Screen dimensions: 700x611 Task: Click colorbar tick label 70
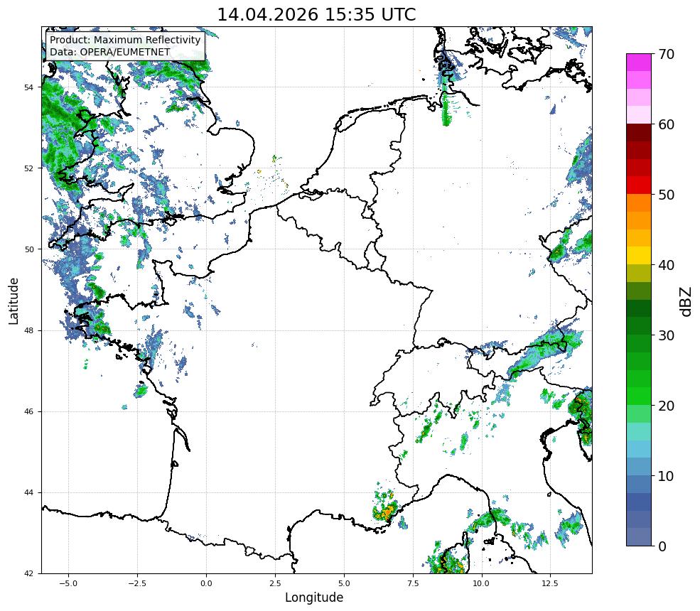coord(666,54)
